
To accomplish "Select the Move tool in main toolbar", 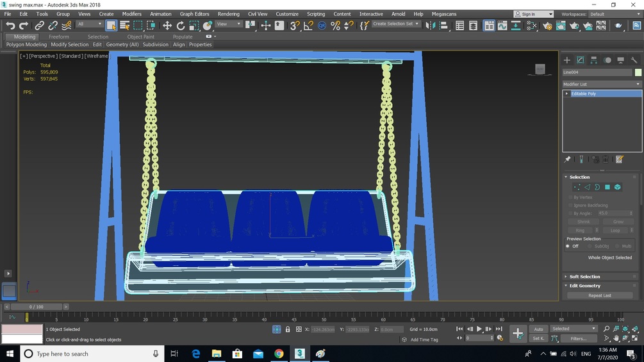I will 167,26.
